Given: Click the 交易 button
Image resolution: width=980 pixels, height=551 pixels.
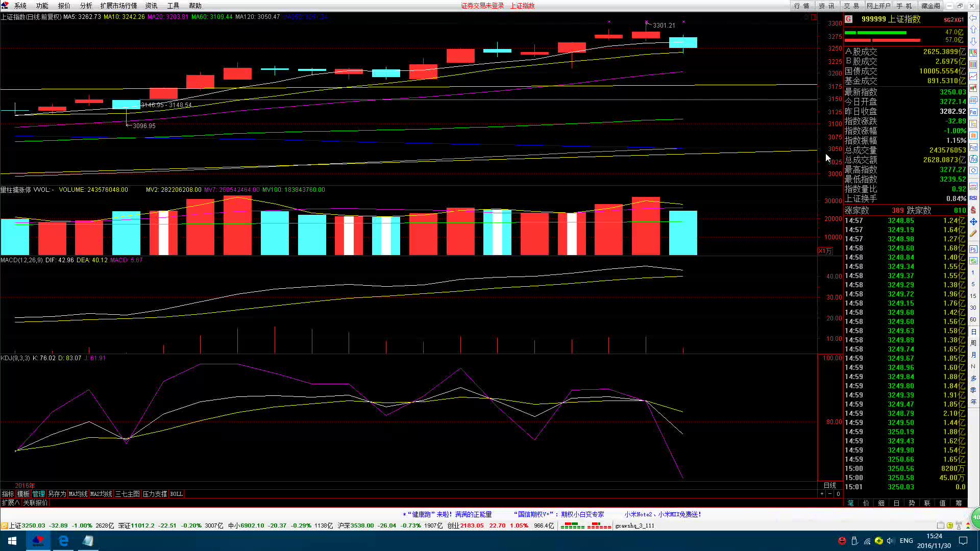Looking at the screenshot, I should coord(851,6).
